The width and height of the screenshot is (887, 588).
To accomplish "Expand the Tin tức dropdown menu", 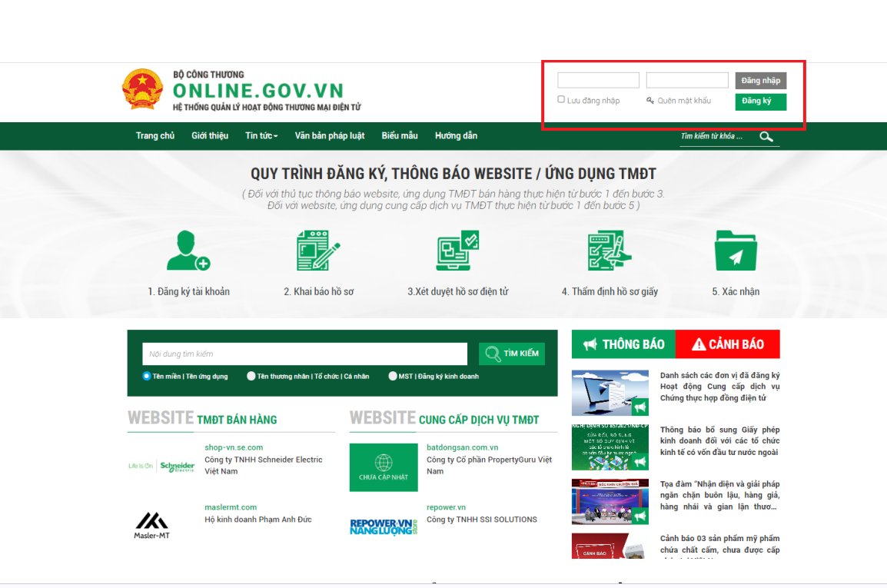I will coord(261,136).
